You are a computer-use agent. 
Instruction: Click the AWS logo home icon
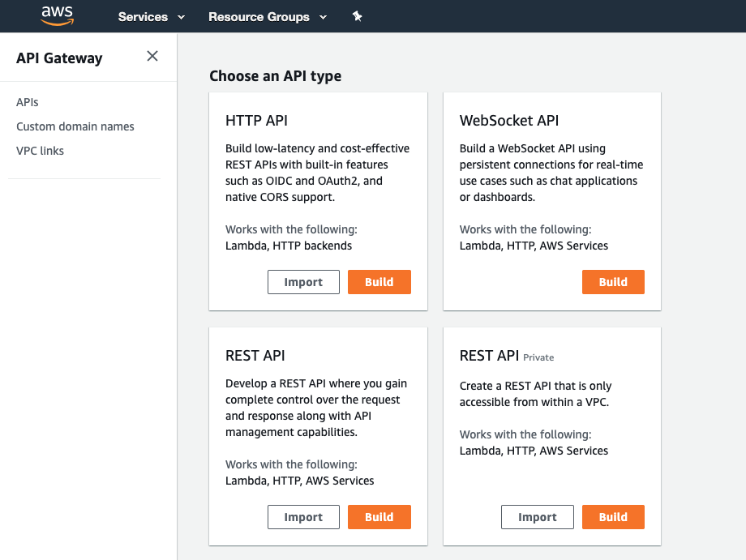pos(57,15)
